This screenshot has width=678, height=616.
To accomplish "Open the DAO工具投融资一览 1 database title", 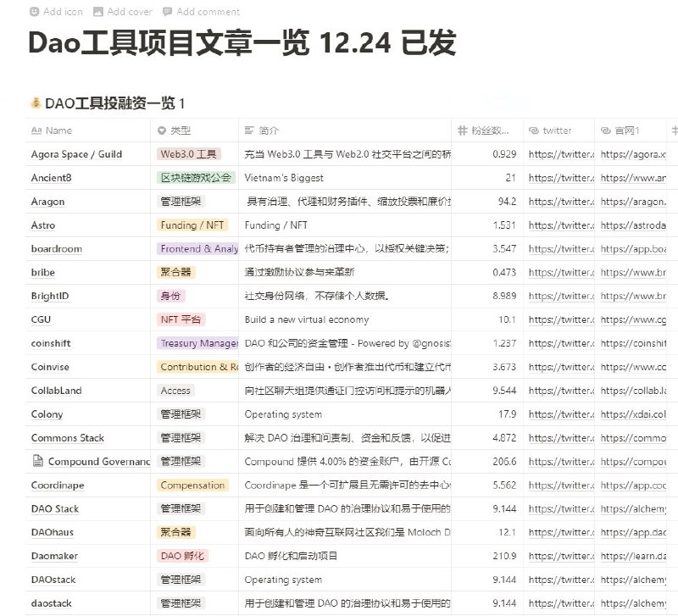I will [114, 103].
